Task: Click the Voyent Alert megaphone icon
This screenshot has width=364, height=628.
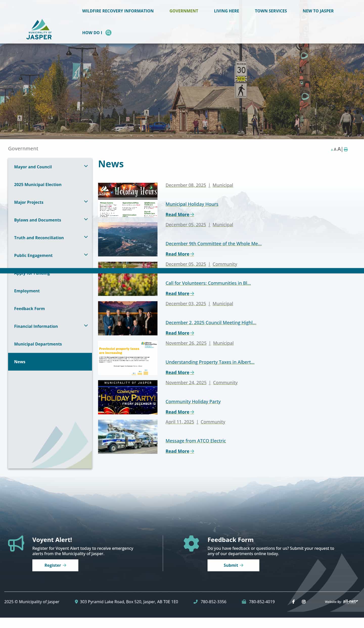Action: (x=16, y=543)
